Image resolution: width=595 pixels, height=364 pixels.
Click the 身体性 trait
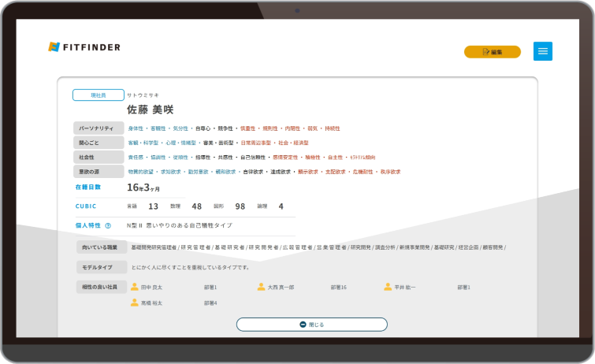pyautogui.click(x=136, y=128)
